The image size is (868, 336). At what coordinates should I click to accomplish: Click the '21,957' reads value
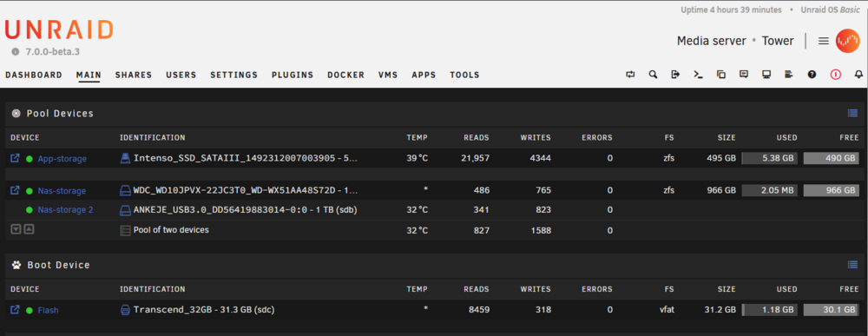475,158
